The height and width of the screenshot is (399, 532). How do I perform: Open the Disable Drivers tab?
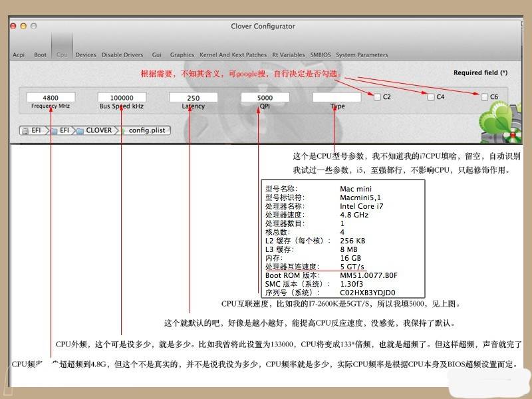pos(122,55)
